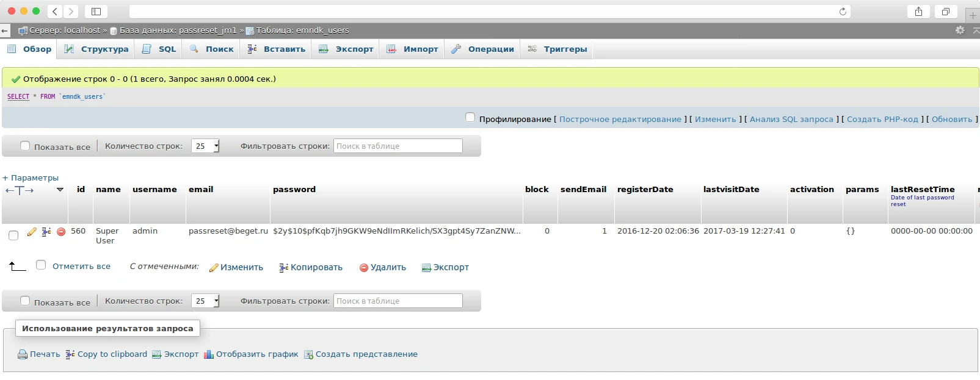Focus bottom Фильтровать строки input

pyautogui.click(x=398, y=301)
